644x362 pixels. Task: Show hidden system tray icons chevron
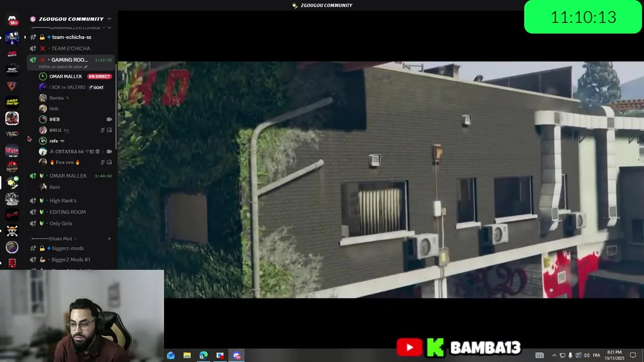(554, 355)
